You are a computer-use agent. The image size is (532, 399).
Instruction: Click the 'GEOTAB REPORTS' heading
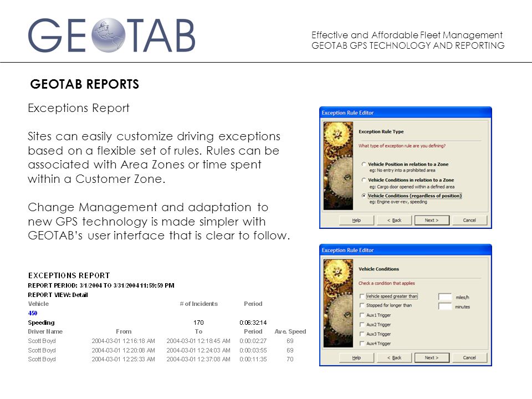point(84,84)
